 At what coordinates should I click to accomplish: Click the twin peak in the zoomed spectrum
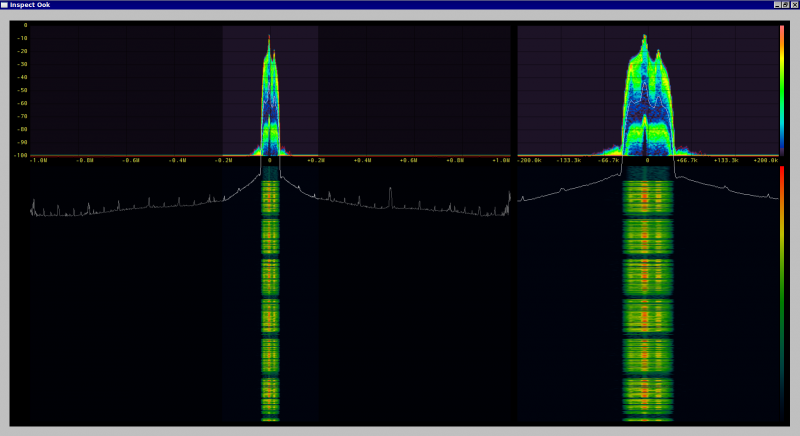[x=646, y=42]
